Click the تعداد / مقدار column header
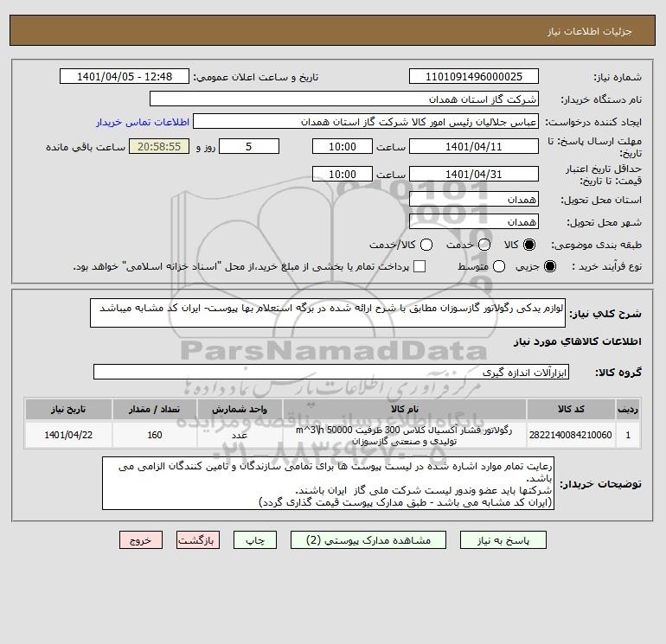The height and width of the screenshot is (644, 666). click(x=155, y=409)
